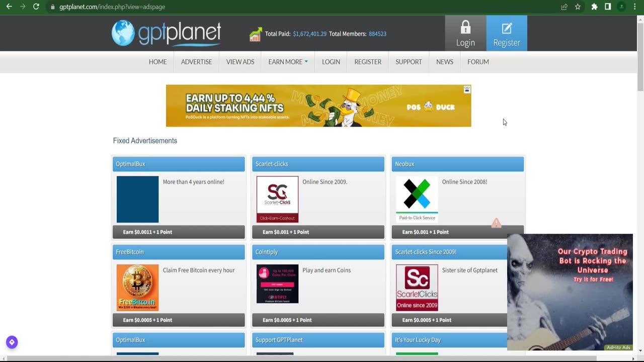
Task: Click the browser forward arrow
Action: 22,7
